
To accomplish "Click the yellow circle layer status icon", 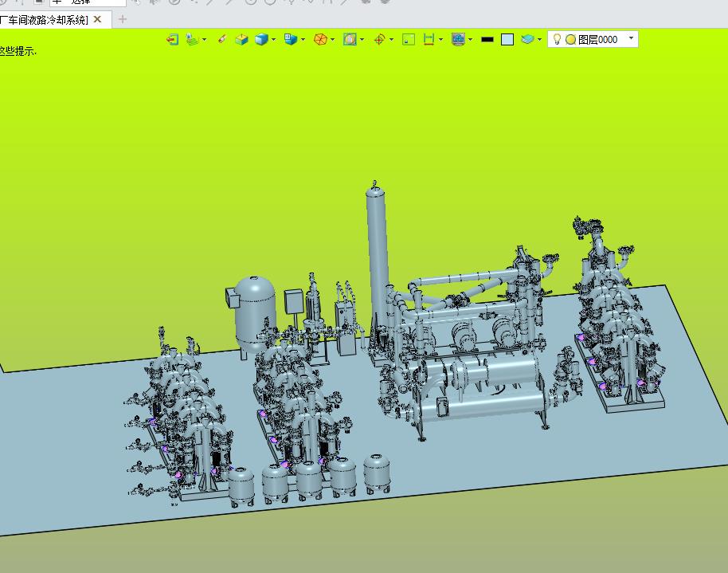I will (x=570, y=40).
